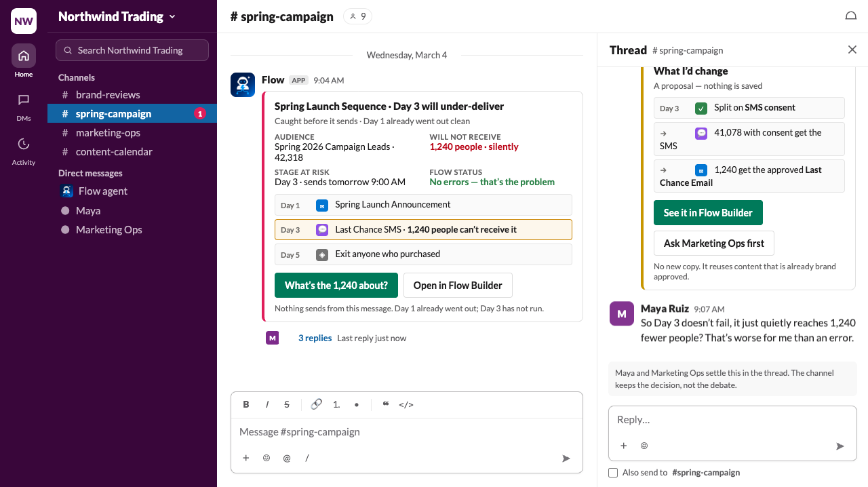Click the 41,078 with consent get the SMS row
868x487 pixels.
point(749,138)
